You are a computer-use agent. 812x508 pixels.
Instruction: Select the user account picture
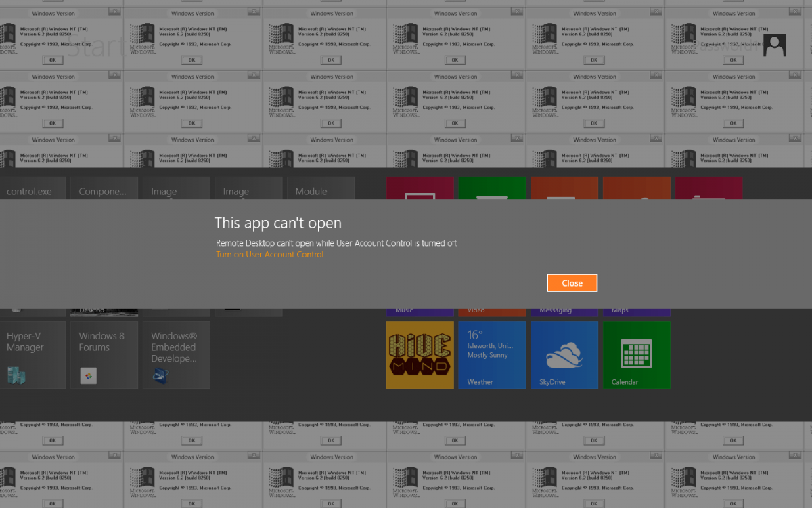coord(774,45)
